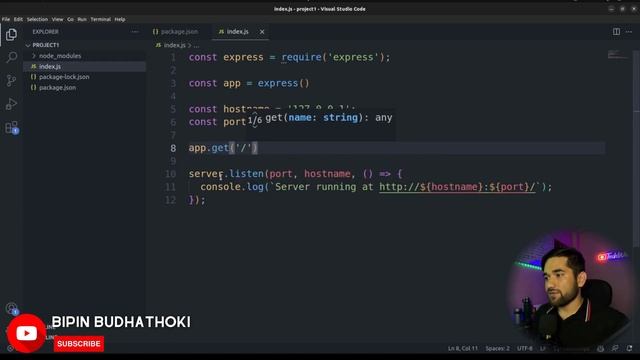
Task: Click the word 'require' on line 1
Action: coord(301,57)
